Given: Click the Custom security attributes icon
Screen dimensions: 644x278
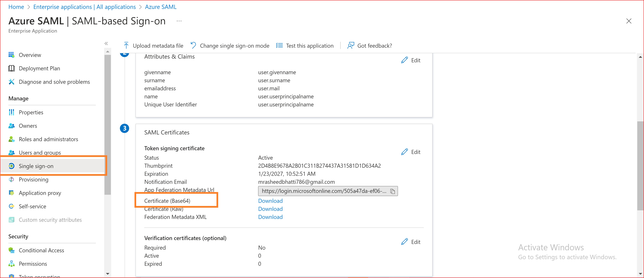Looking at the screenshot, I should coord(12,220).
